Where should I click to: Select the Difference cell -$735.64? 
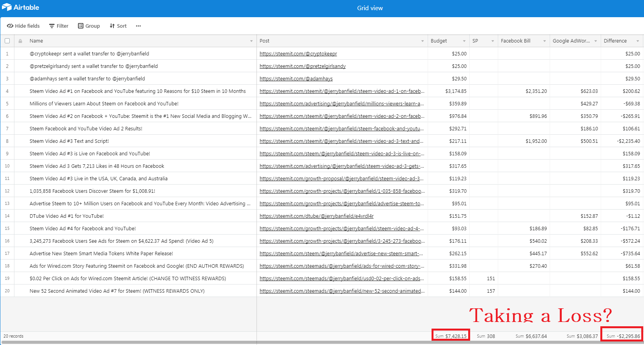coord(623,253)
